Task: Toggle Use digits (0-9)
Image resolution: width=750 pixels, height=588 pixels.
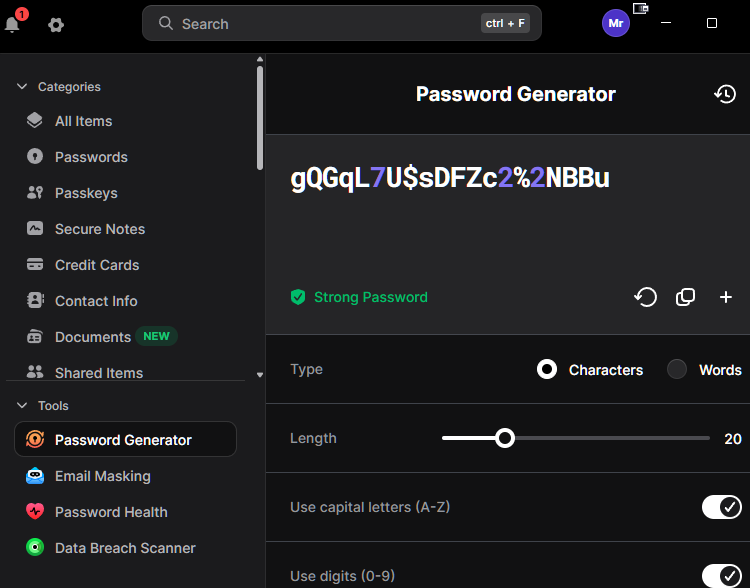Action: [722, 576]
